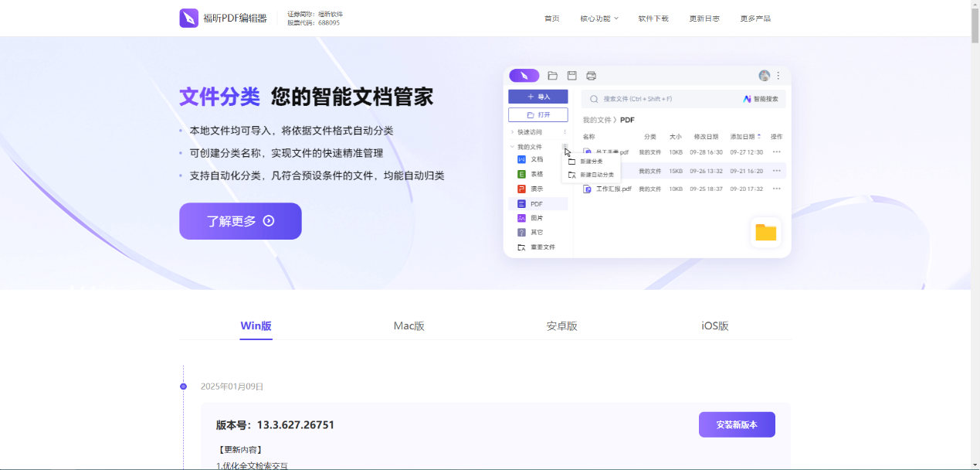Sort by the 添加日期 column arrow
The height and width of the screenshot is (470, 980).
coord(758,137)
